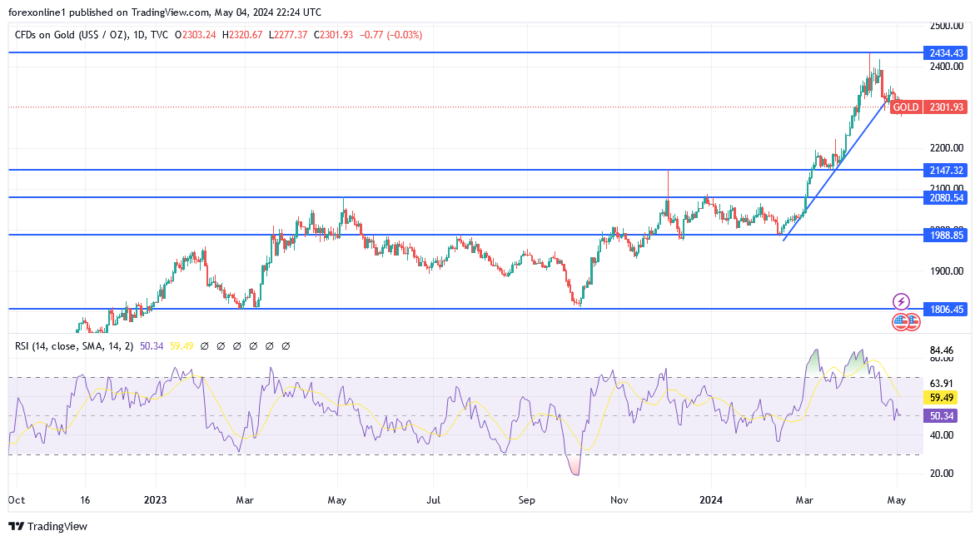Click the yellow RSI SMA label 59.49 on axis
This screenshot has height=541, width=980.
[940, 397]
